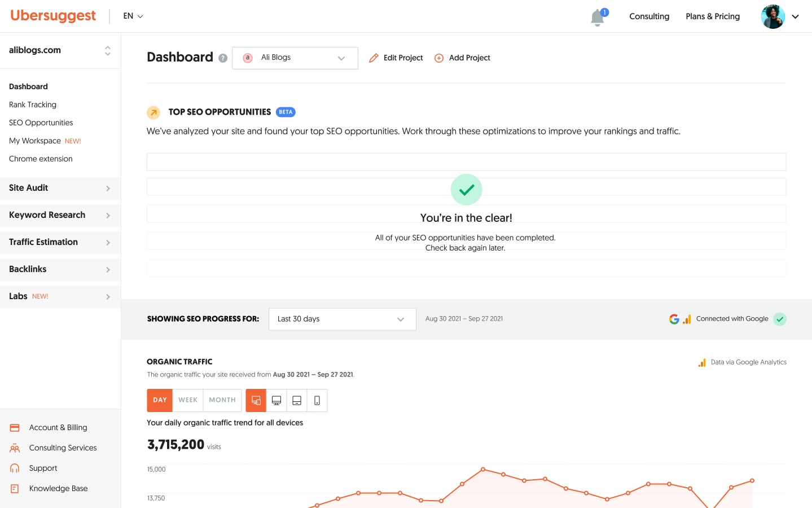Click the 3,715,200 visits value

(175, 445)
